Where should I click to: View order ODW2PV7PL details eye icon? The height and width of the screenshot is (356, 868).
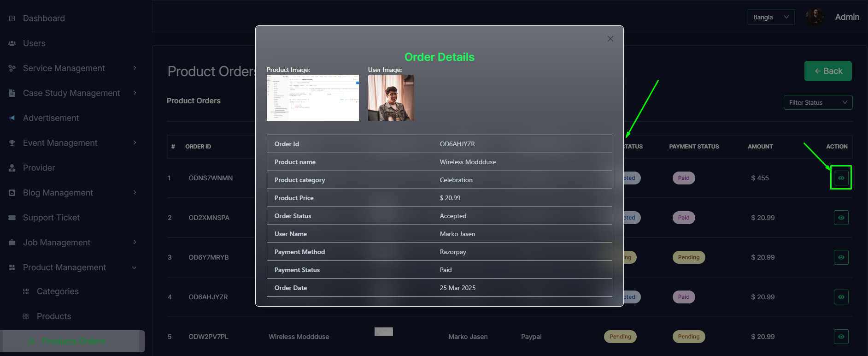(x=841, y=337)
